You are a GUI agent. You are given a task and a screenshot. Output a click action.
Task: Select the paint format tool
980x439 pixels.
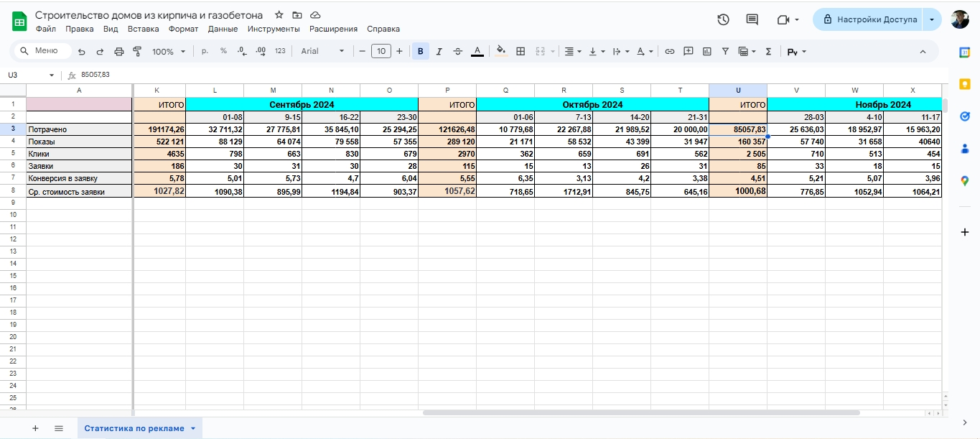(137, 52)
